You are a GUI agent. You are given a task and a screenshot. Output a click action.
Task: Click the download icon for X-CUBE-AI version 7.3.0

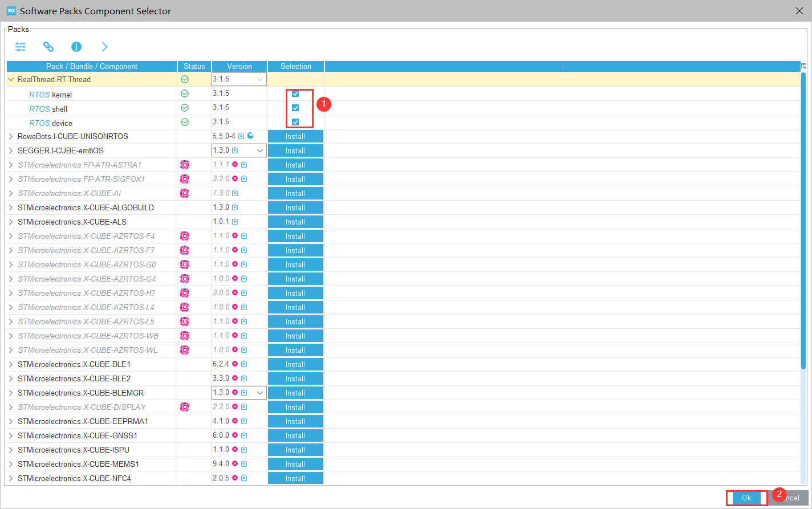tap(235, 193)
